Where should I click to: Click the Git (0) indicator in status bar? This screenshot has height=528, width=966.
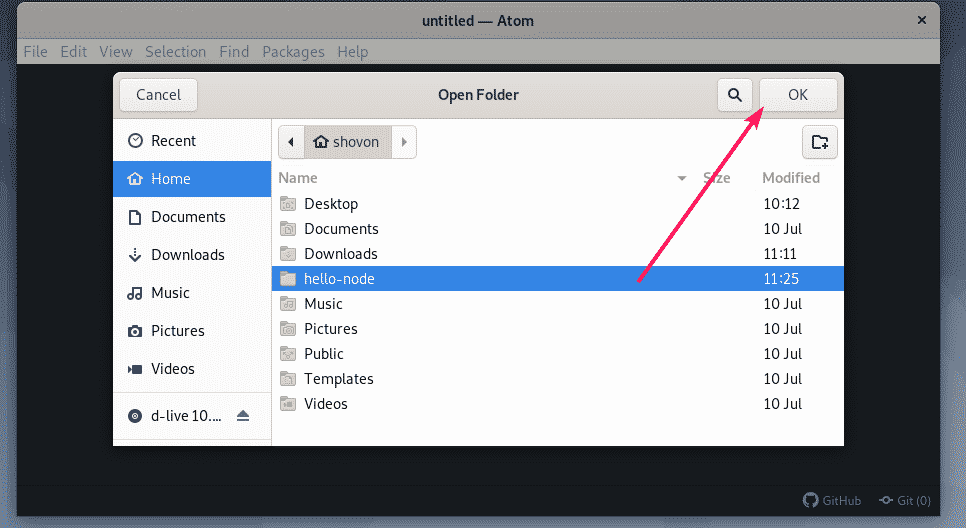pos(904,500)
